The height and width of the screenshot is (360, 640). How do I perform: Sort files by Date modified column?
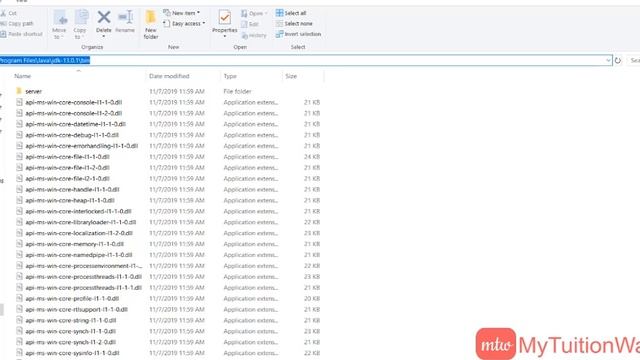[x=169, y=76]
